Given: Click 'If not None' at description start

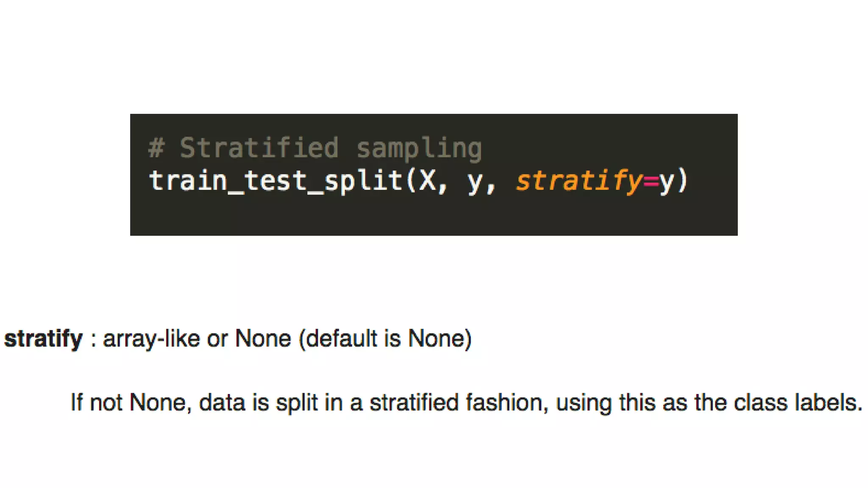Looking at the screenshot, I should coord(128,402).
